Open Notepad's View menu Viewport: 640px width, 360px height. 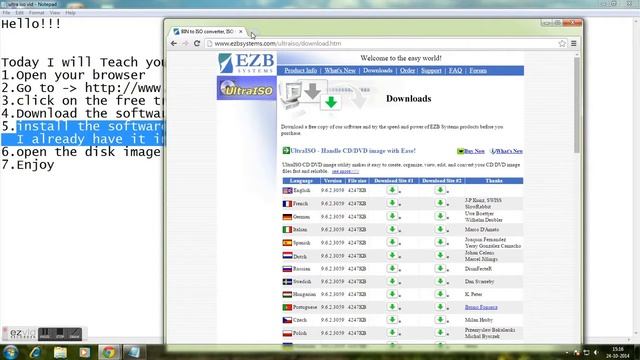point(55,13)
